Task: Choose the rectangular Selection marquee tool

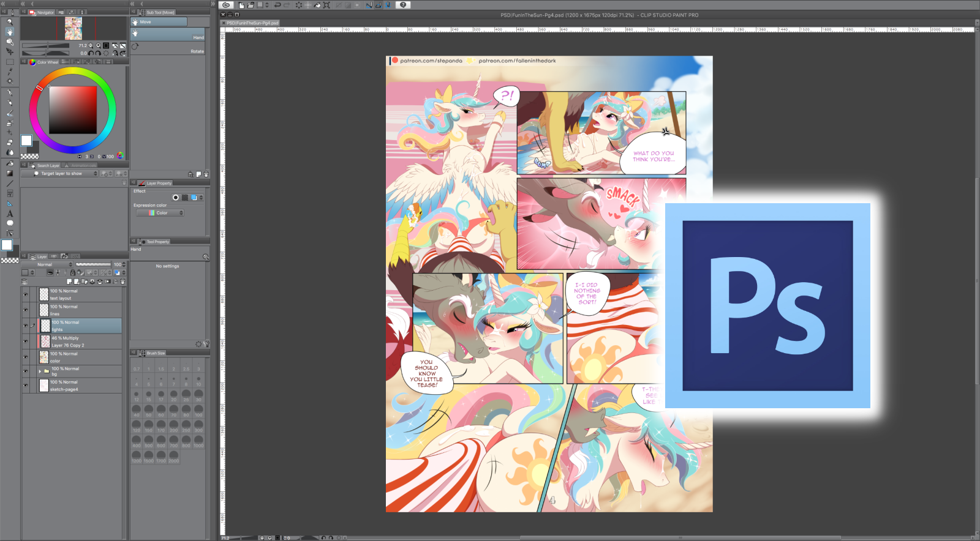Action: coord(10,62)
